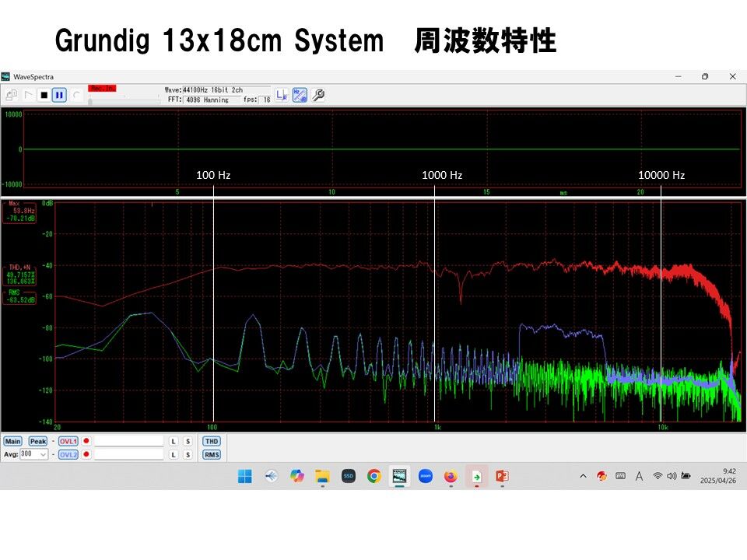This screenshot has height=560, width=747.
Task: Click the RMS -63.52dB readout box
Action: click(x=19, y=296)
